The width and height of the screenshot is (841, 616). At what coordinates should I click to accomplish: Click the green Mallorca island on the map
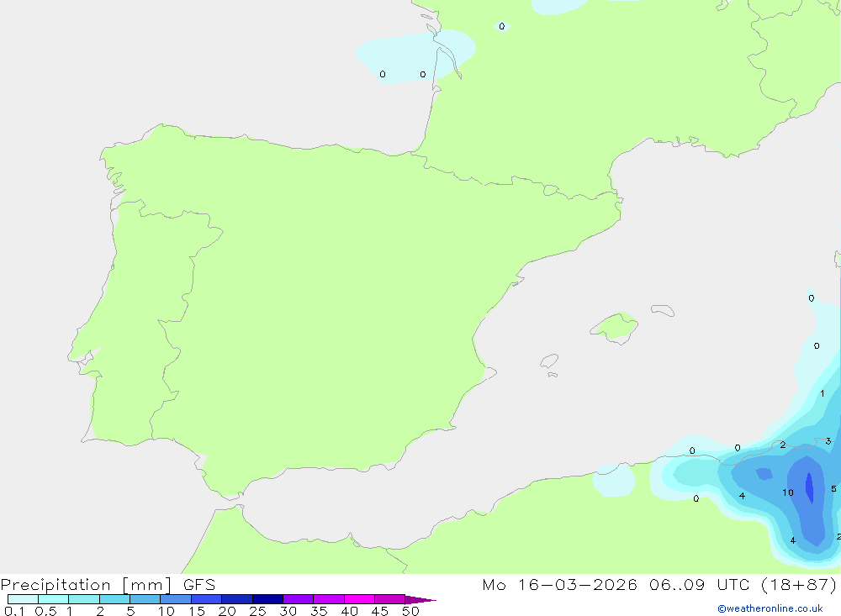tap(615, 328)
